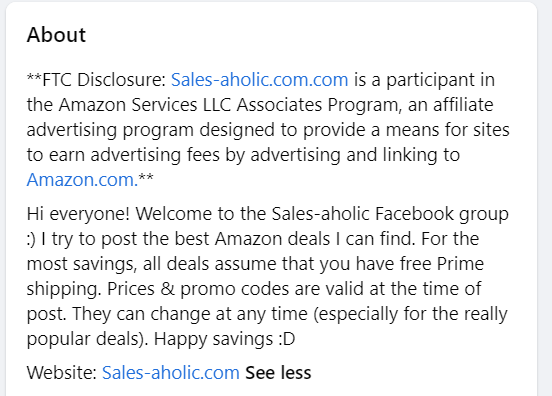Open the Amazon.com link
Viewport: 552px width, 396px height.
82,180
